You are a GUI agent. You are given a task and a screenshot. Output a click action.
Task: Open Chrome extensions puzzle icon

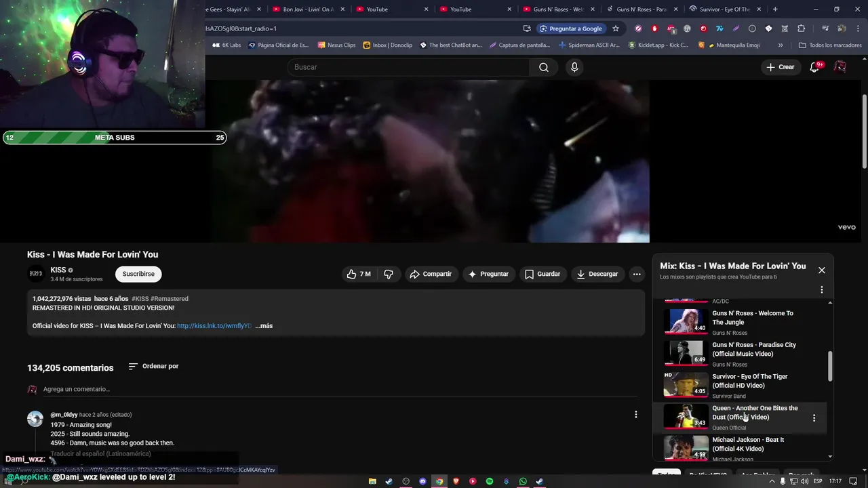(x=802, y=28)
